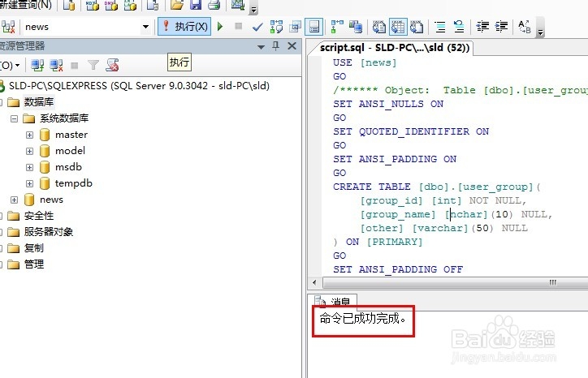Expand the news database node
Screen dimensions: 588x378
click(14, 200)
